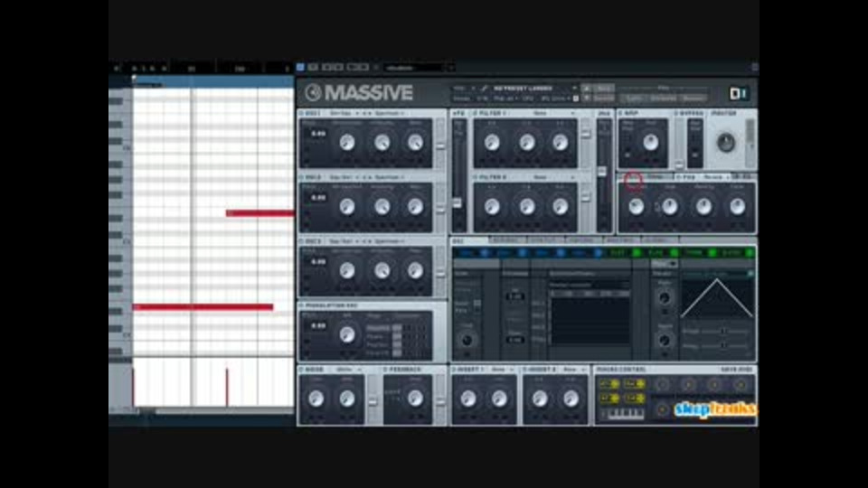This screenshot has width=868, height=488.
Task: Toggle the Noise section power switch
Action: click(301, 370)
